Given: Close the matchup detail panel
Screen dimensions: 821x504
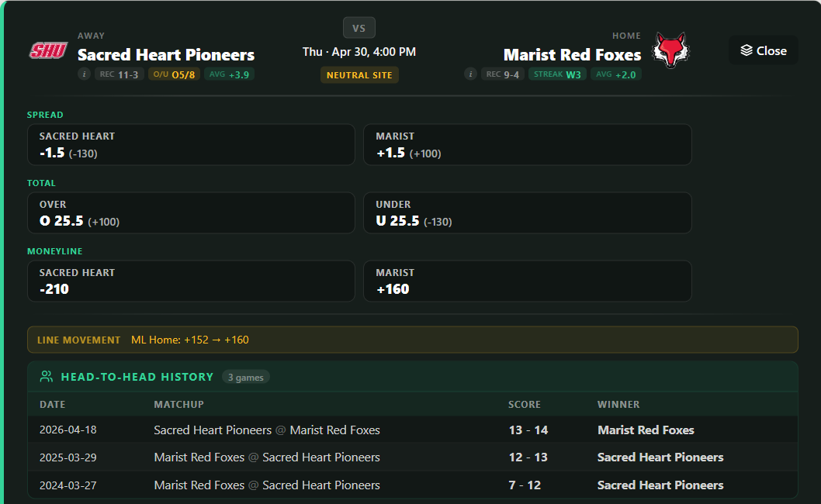Looking at the screenshot, I should tap(764, 50).
